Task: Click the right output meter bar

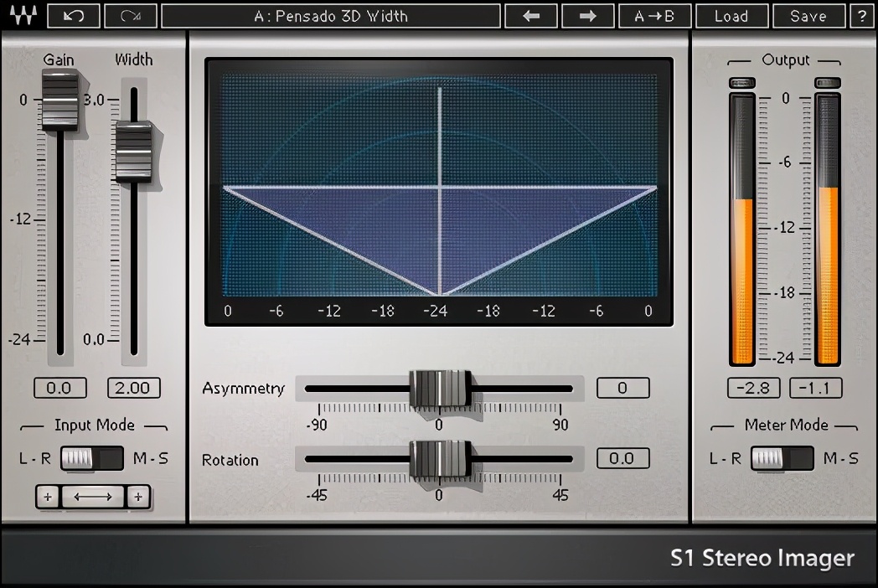Action: pyautogui.click(x=828, y=230)
